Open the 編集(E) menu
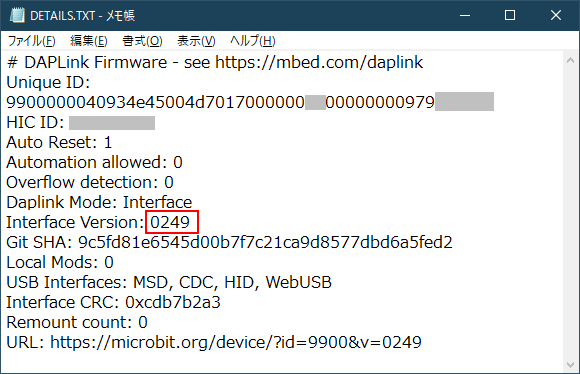Screen dimensions: 580x374 [89, 41]
